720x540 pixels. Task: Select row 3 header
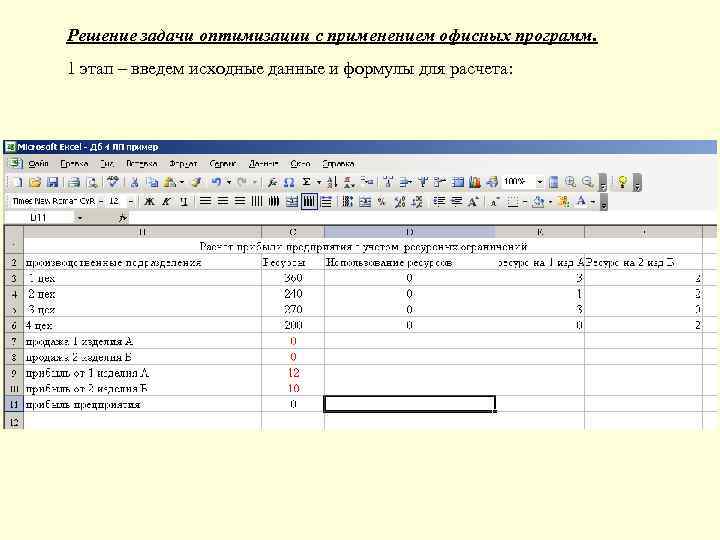tap(13, 278)
